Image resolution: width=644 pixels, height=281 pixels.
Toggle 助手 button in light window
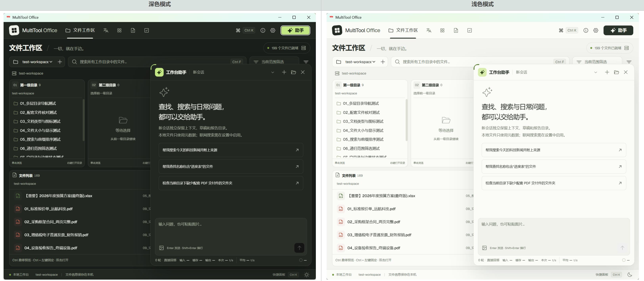618,30
